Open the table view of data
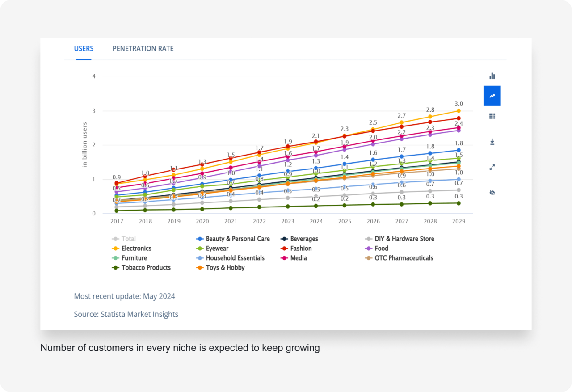572x392 pixels. [x=492, y=116]
